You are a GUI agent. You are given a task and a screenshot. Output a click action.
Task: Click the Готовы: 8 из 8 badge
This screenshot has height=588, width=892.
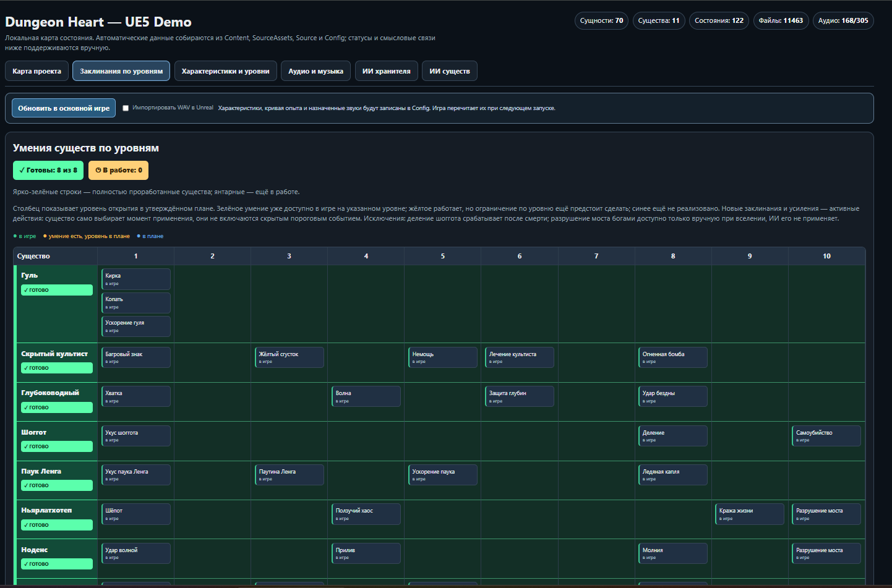click(48, 170)
